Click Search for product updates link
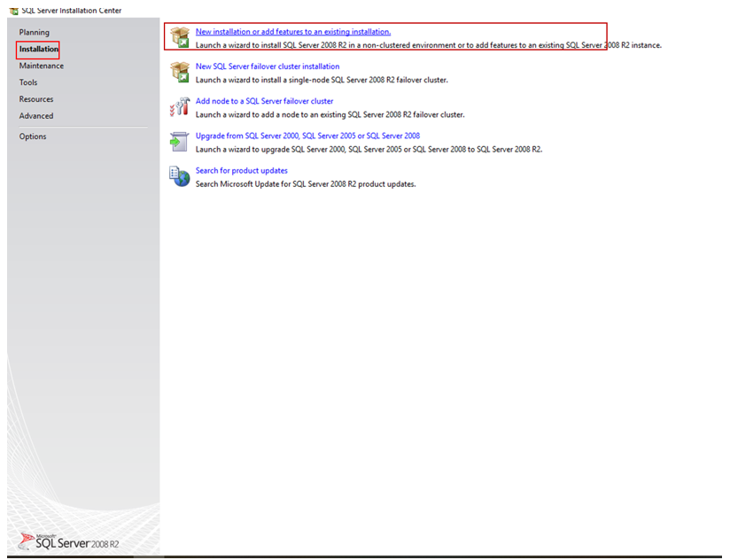Image resolution: width=730 pixels, height=560 pixels. pyautogui.click(x=242, y=170)
